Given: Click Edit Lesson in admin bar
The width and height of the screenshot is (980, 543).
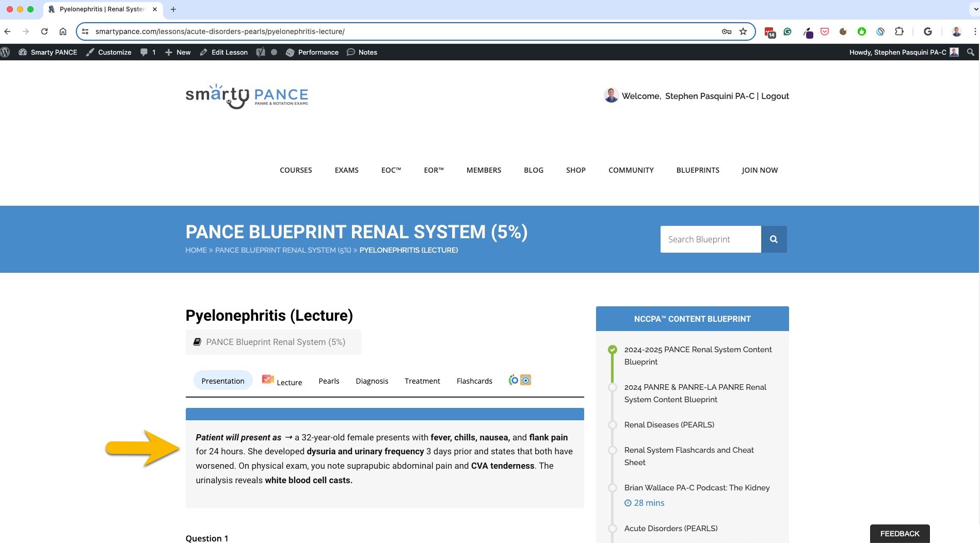Looking at the screenshot, I should [223, 52].
